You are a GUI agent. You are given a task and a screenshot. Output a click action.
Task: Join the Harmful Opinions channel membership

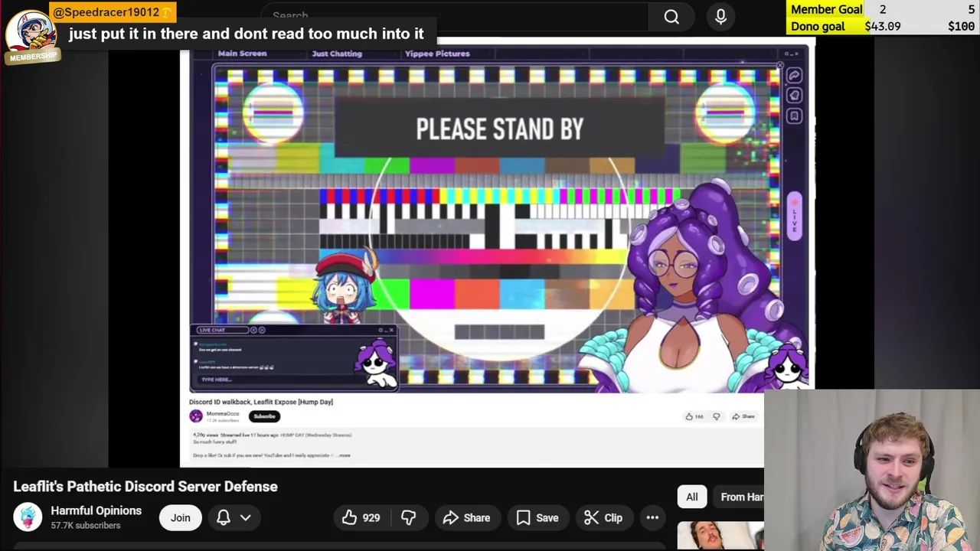point(181,518)
